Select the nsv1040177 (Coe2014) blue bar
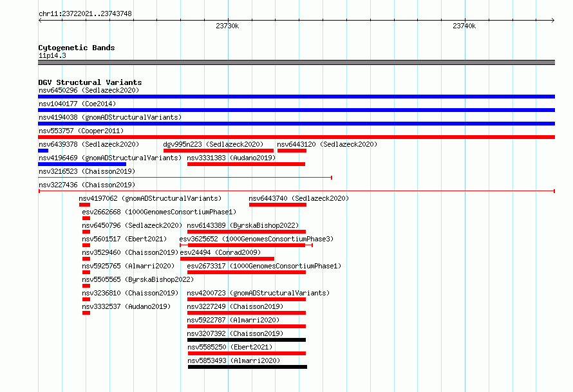This screenshot has width=573, height=392. pyautogui.click(x=296, y=110)
